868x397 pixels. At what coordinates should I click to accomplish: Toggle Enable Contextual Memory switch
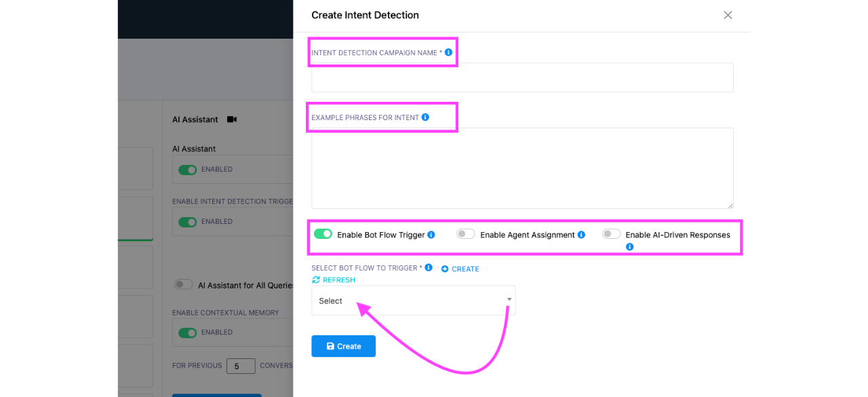pyautogui.click(x=187, y=333)
